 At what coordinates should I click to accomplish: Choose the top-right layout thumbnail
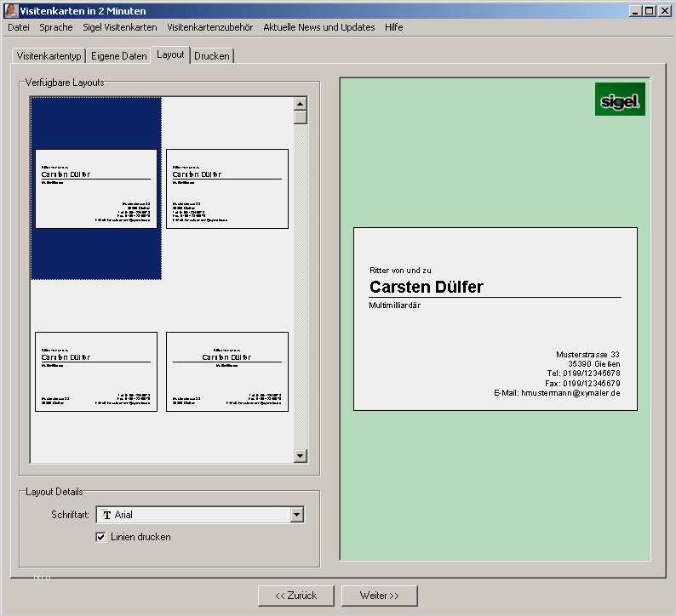[x=227, y=188]
